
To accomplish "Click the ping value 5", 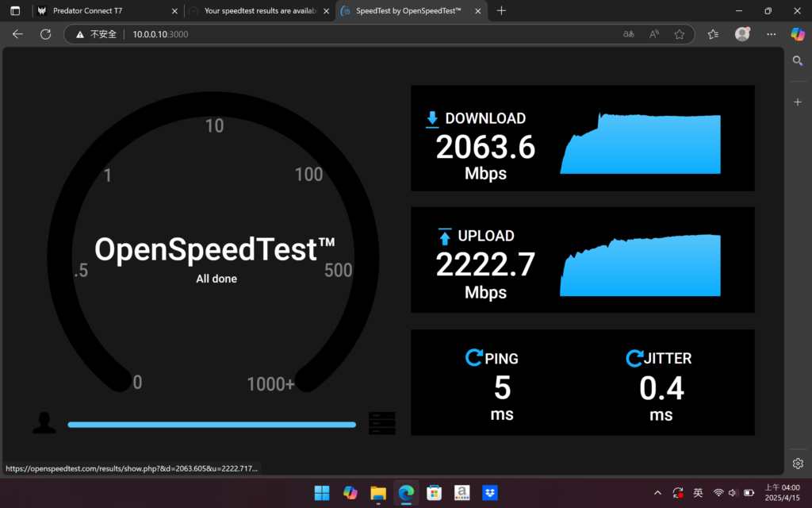I will click(x=502, y=387).
